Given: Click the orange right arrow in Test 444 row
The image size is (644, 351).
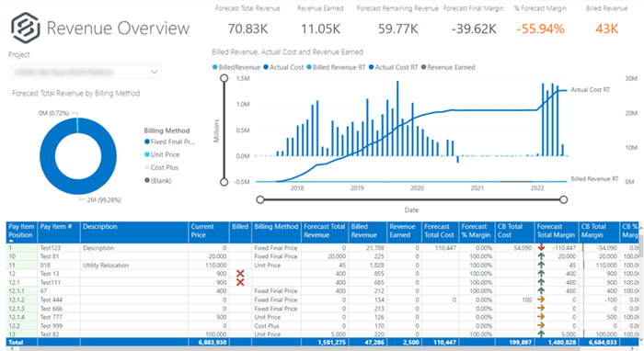Looking at the screenshot, I should 541,300.
